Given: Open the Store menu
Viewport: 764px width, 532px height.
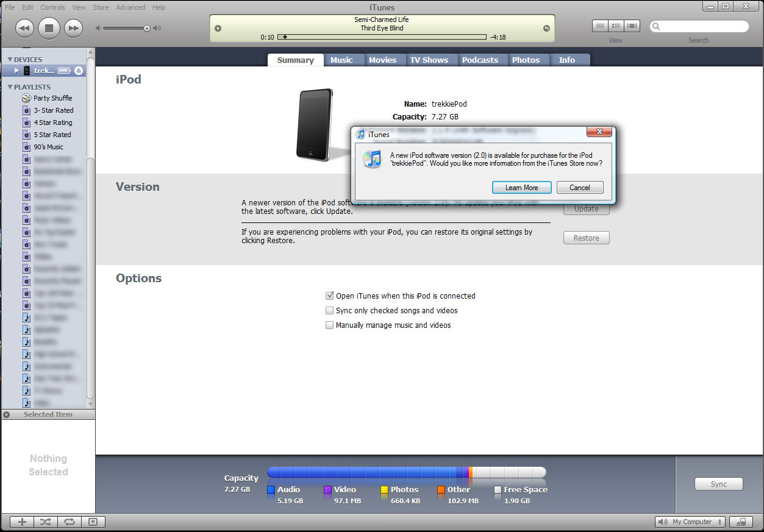Looking at the screenshot, I should (x=101, y=7).
